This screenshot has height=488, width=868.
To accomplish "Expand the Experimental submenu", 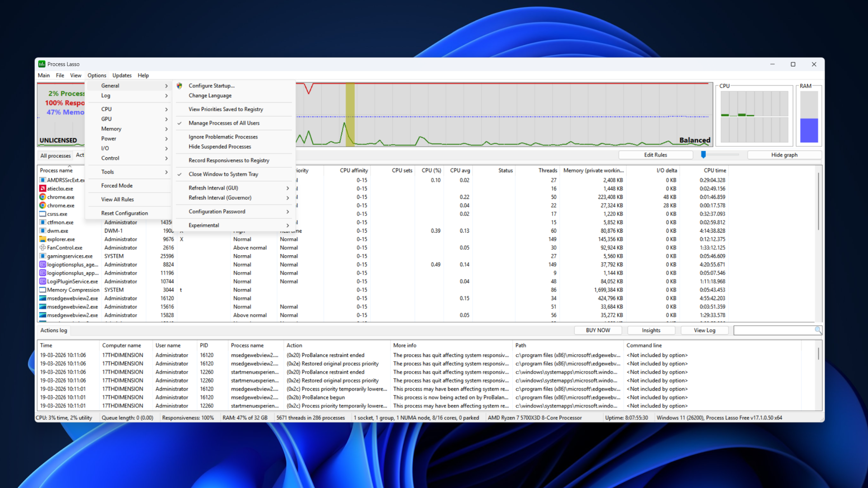I will click(234, 225).
